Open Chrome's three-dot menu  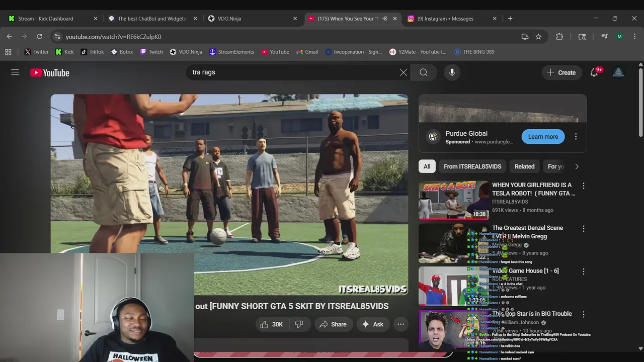pyautogui.click(x=634, y=36)
